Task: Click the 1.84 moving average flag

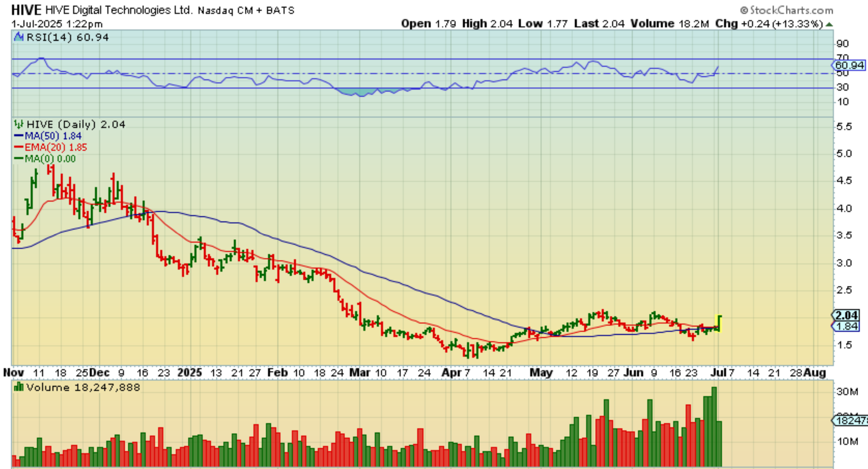Action: 846,326
